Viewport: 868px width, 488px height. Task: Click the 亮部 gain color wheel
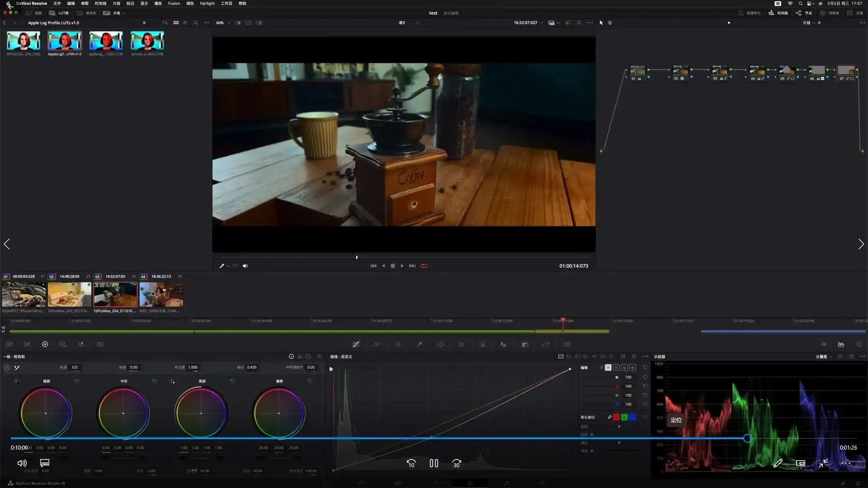pyautogui.click(x=201, y=413)
